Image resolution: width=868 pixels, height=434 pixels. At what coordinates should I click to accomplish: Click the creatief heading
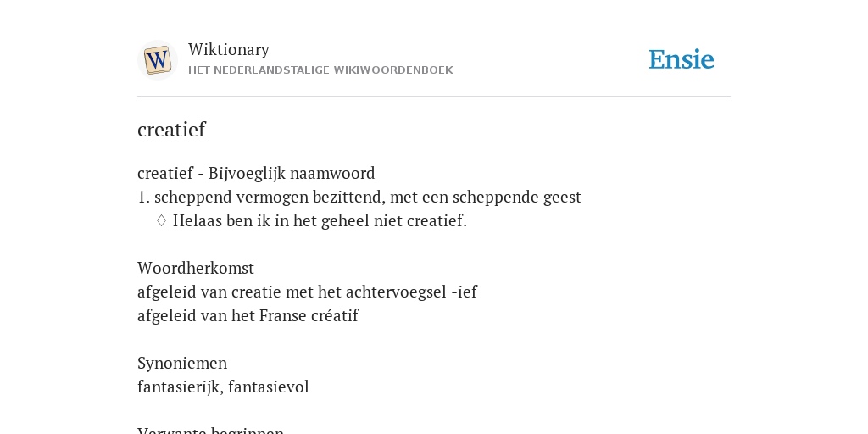171,130
